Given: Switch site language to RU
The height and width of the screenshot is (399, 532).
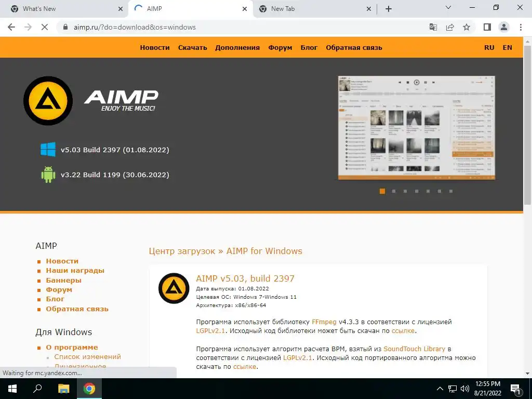Looking at the screenshot, I should [x=489, y=47].
